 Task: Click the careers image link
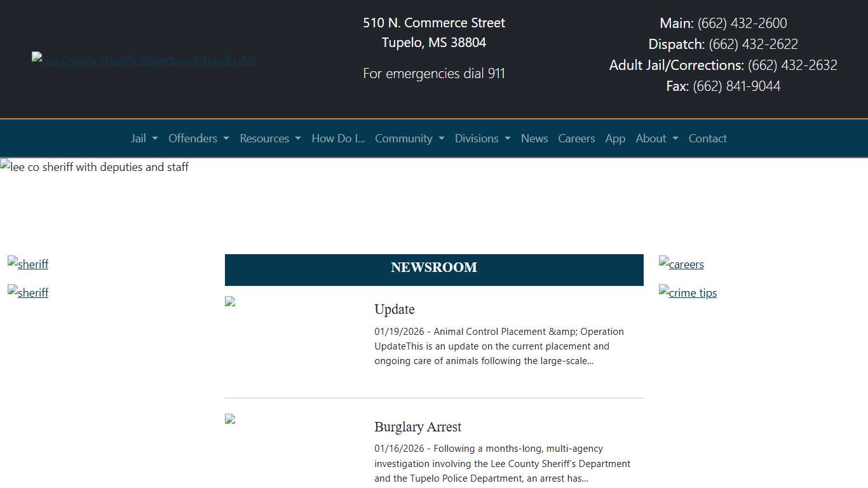pyautogui.click(x=681, y=264)
